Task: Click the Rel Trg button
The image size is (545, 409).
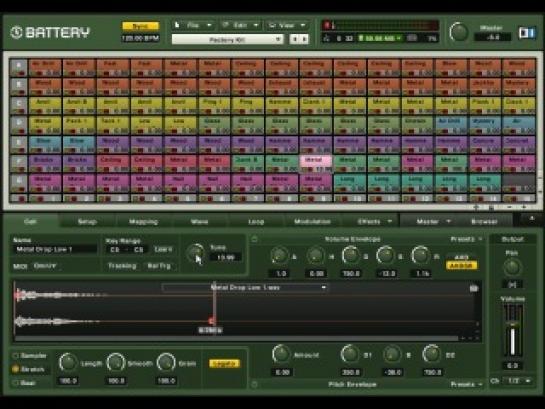Action: [x=159, y=266]
